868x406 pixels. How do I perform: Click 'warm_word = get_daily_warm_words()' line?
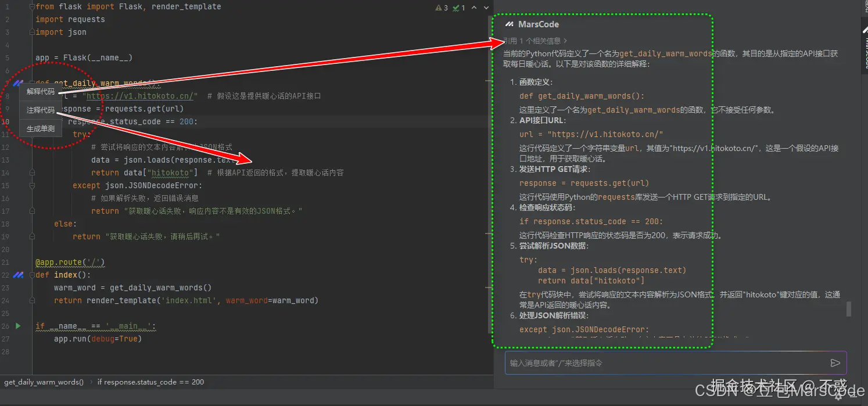point(133,288)
